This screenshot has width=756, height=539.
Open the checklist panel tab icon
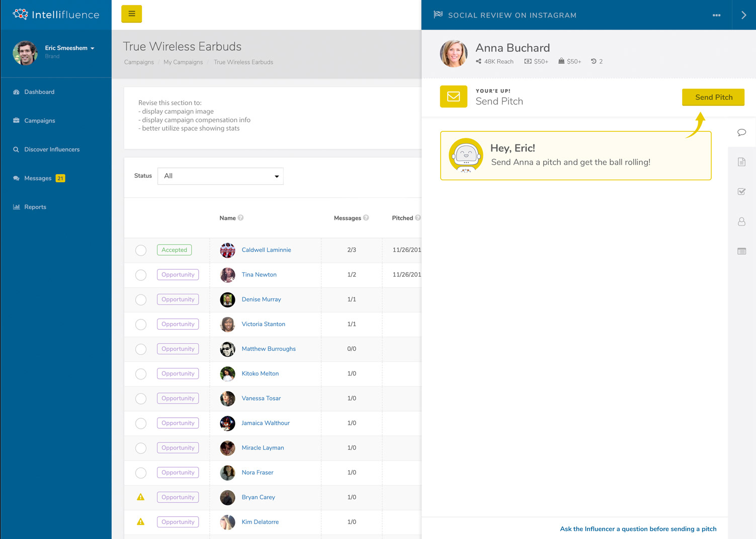tap(741, 191)
